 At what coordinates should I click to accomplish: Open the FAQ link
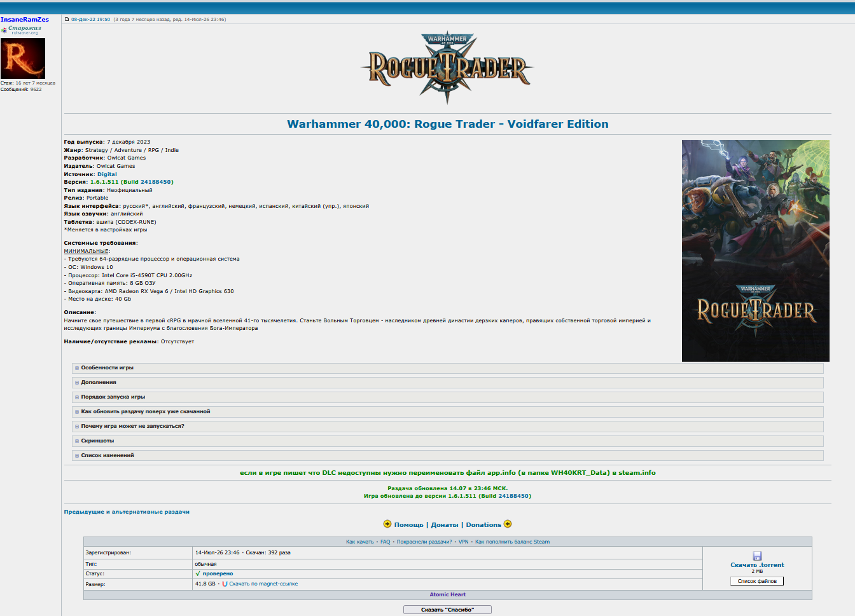386,542
